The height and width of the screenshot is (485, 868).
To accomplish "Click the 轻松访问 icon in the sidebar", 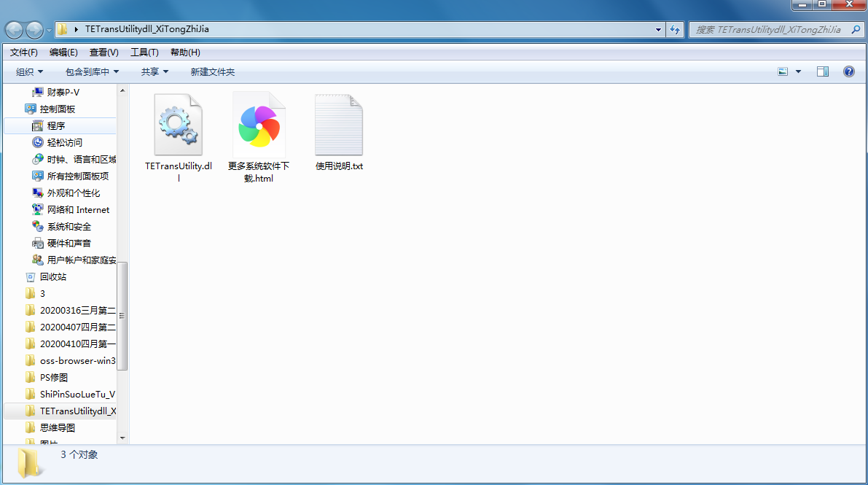I will [38, 142].
